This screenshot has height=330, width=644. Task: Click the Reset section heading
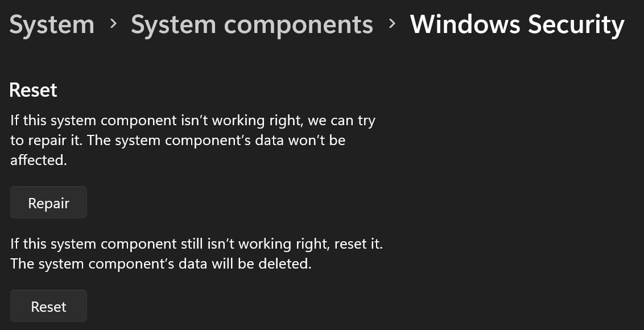tap(33, 89)
